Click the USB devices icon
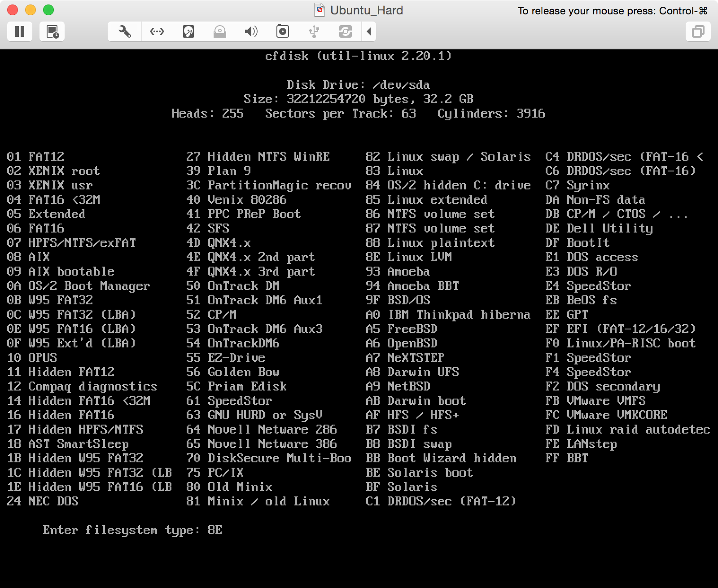This screenshot has height=588, width=718. (314, 31)
